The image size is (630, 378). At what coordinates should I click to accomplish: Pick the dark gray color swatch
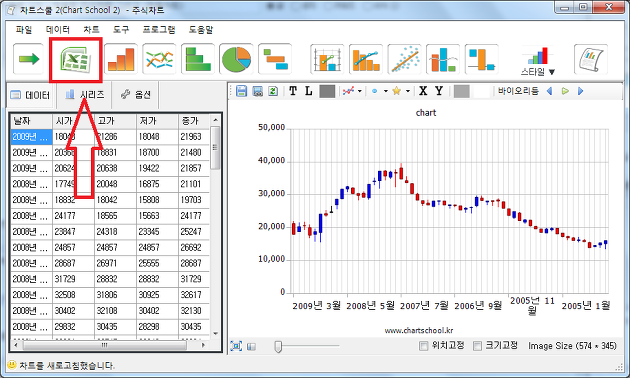coord(327,91)
